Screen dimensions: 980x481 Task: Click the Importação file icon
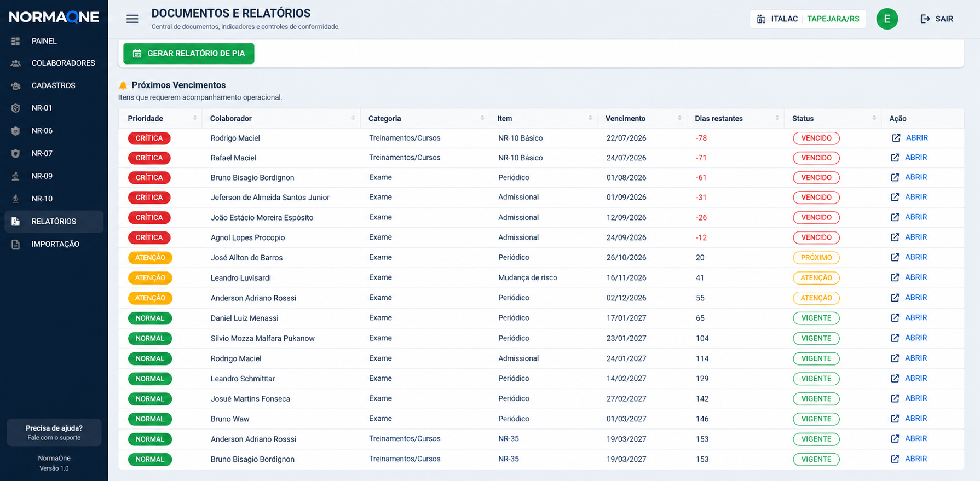click(15, 244)
